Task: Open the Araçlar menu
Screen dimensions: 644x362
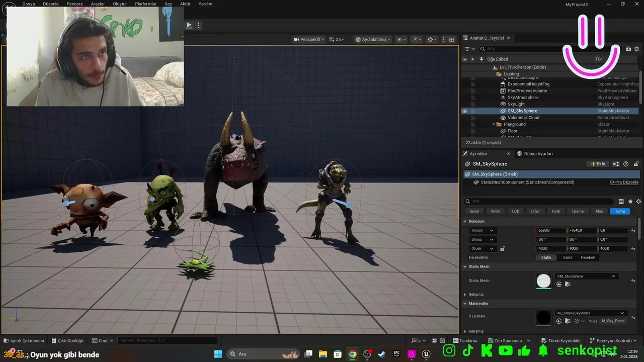Action: (98, 4)
